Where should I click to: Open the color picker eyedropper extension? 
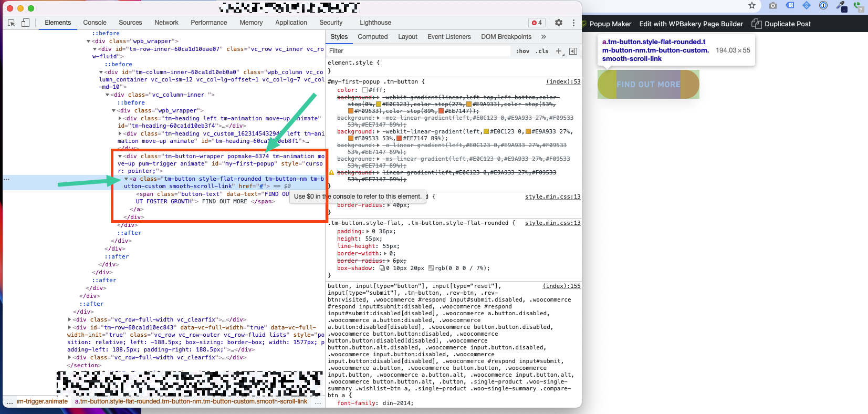pos(841,6)
